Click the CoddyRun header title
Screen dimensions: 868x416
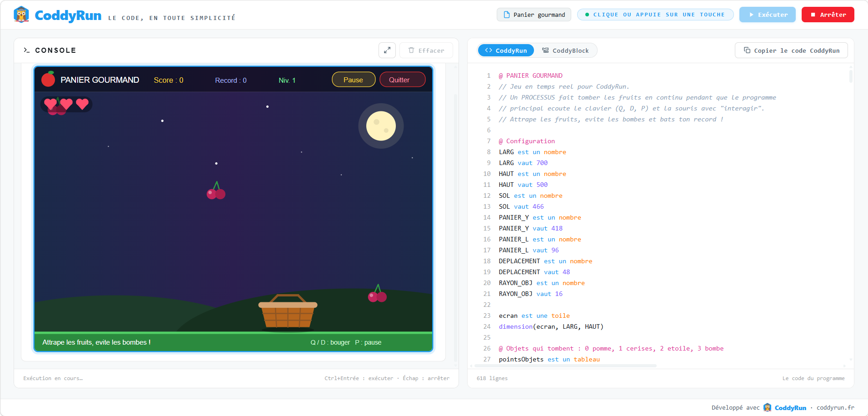click(x=68, y=15)
